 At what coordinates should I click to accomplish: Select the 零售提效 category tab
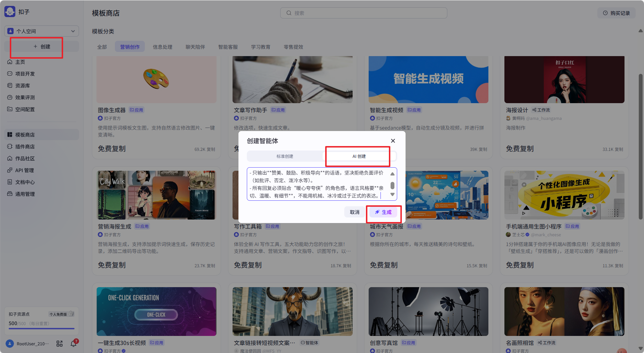[293, 47]
